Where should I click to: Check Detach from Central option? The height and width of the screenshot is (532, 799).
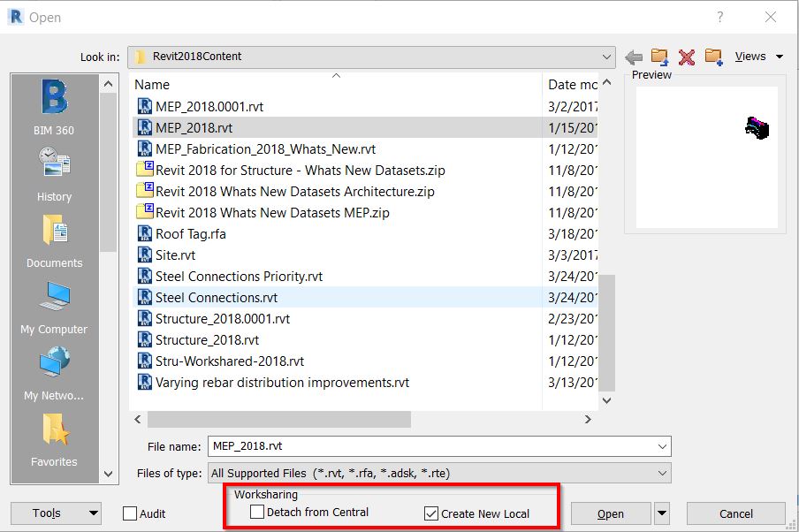pos(257,513)
